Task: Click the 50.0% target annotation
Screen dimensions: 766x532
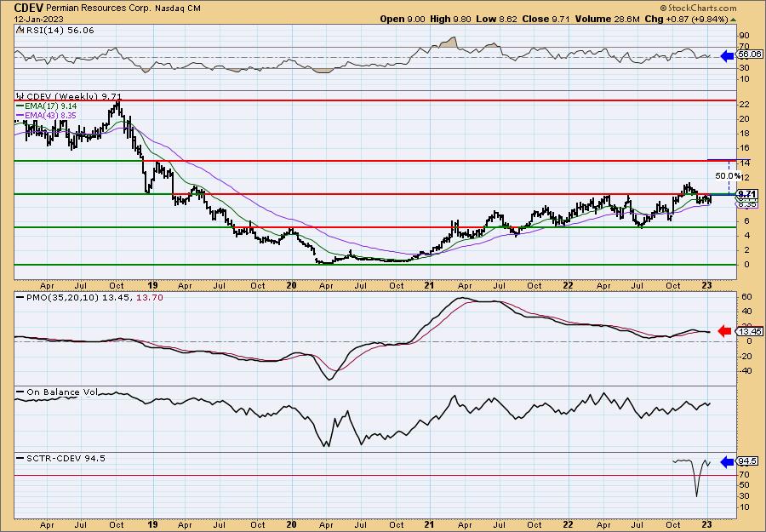Action: (728, 175)
